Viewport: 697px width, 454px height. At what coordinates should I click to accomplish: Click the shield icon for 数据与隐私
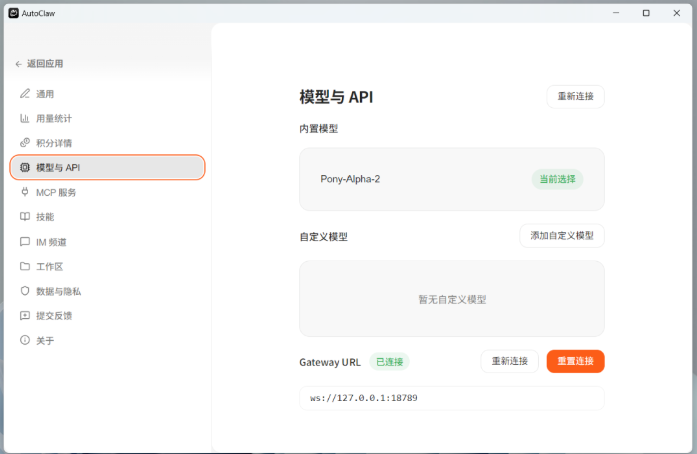pyautogui.click(x=25, y=291)
